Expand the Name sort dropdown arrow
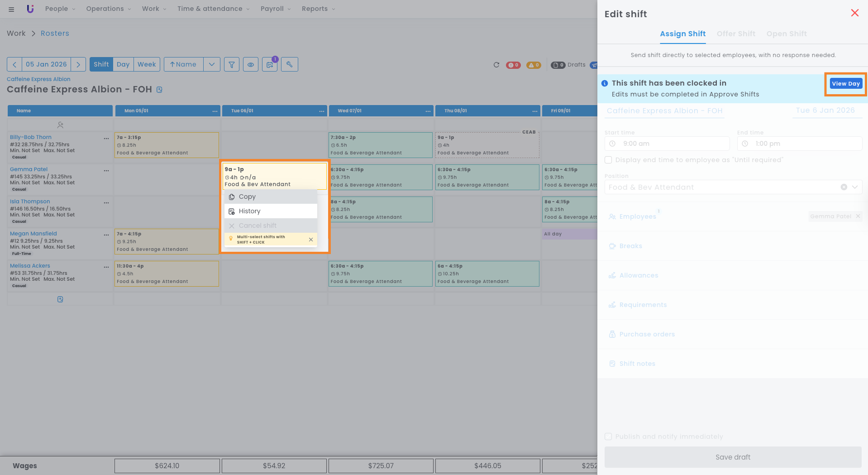The height and width of the screenshot is (475, 868). pyautogui.click(x=212, y=64)
